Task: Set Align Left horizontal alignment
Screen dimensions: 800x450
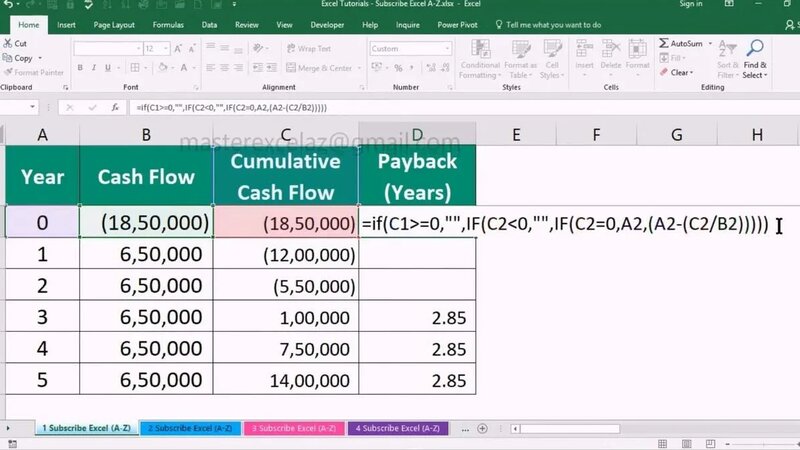Action: click(210, 67)
